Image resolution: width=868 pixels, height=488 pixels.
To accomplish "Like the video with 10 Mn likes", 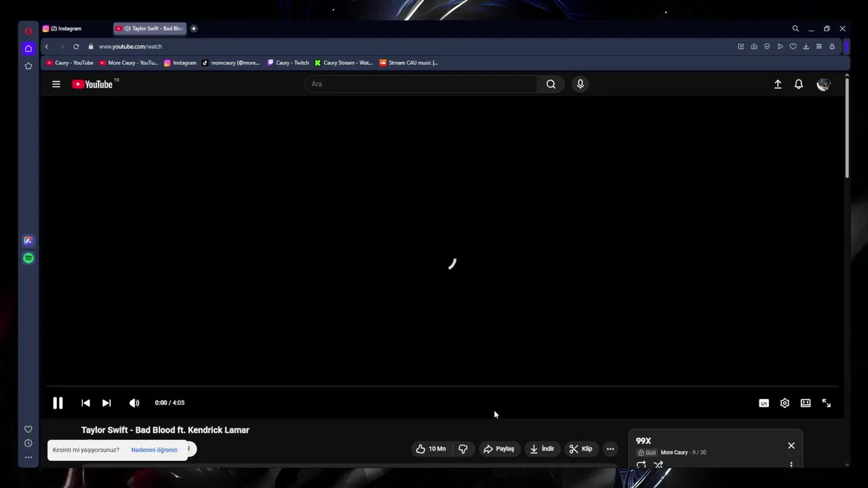I will pyautogui.click(x=431, y=449).
